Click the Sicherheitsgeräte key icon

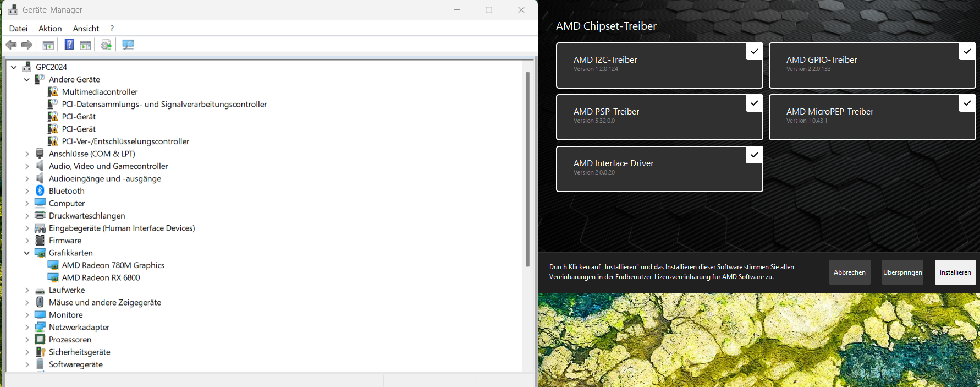[40, 352]
